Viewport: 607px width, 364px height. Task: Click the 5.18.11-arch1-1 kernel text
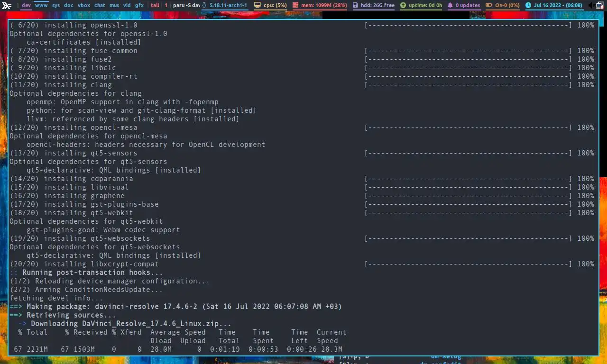228,6
